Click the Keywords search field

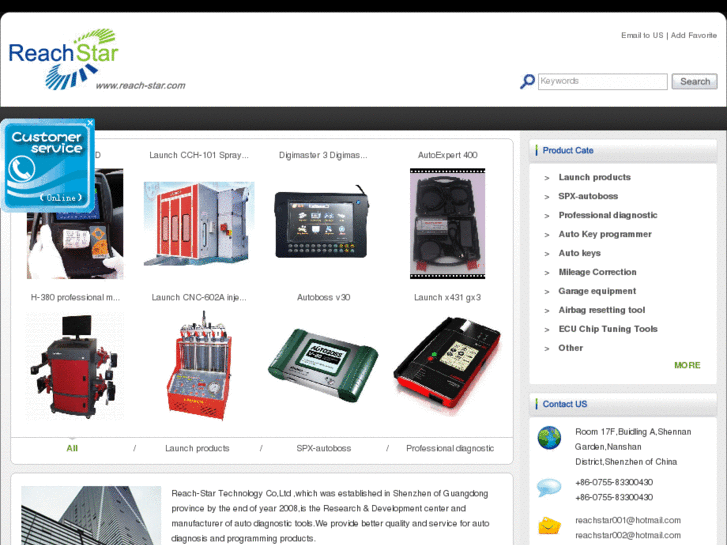point(602,81)
